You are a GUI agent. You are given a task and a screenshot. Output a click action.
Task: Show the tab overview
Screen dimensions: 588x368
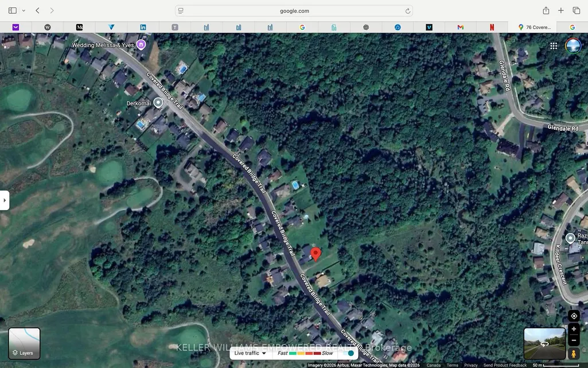[577, 10]
